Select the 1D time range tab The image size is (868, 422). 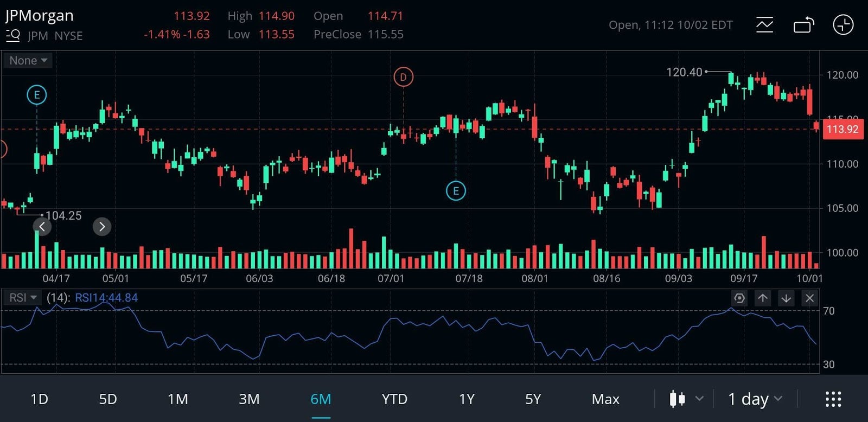[39, 399]
